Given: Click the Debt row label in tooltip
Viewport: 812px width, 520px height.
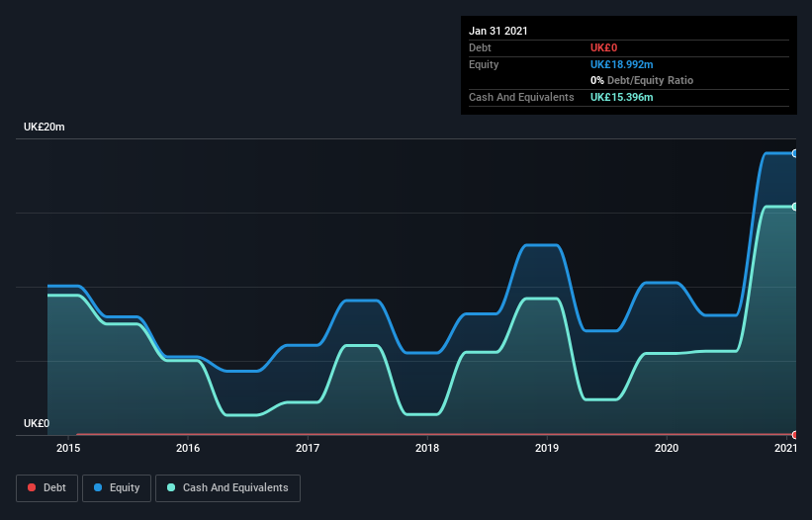Looking at the screenshot, I should coord(480,47).
